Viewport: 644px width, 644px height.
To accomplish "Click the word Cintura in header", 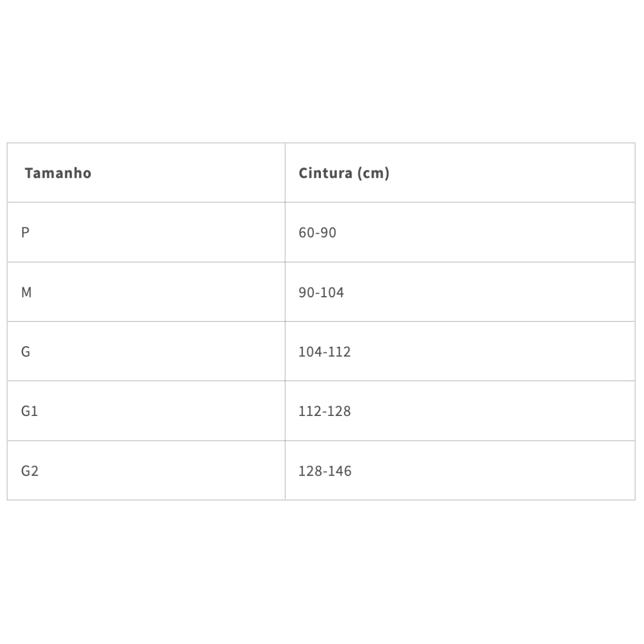I will [x=326, y=173].
